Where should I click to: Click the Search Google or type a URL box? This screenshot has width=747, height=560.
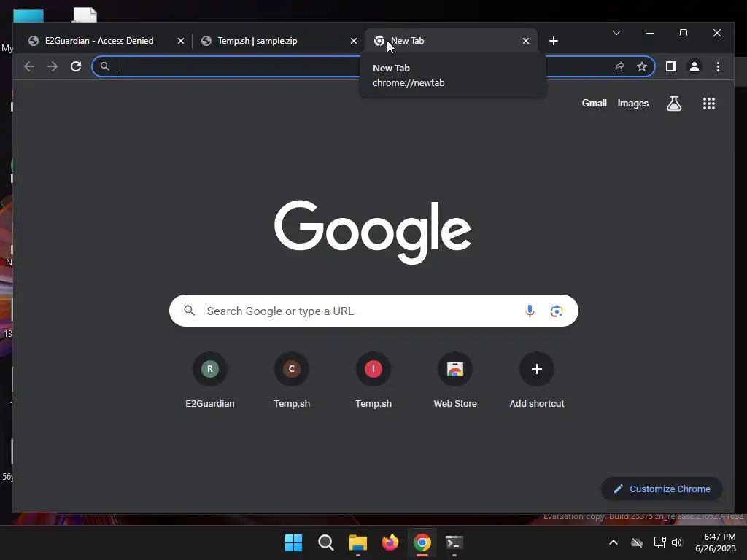click(373, 311)
